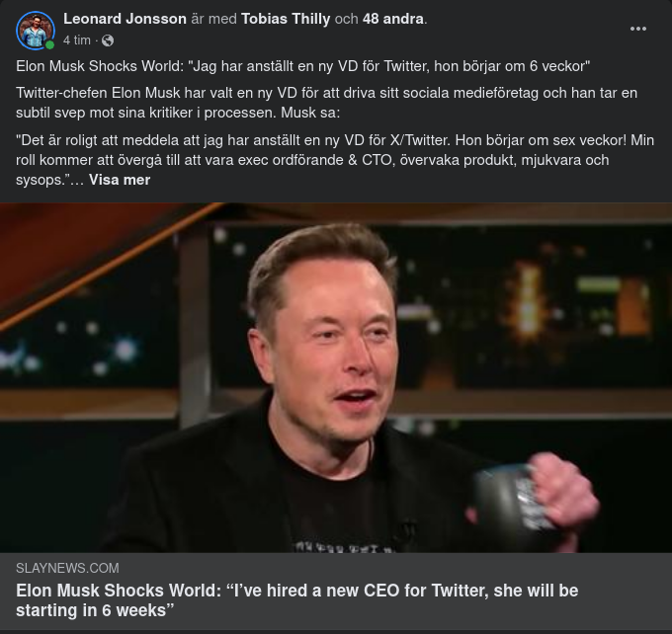672x634 pixels.
Task: Click the word "och" before 48 andra
Action: point(347,19)
